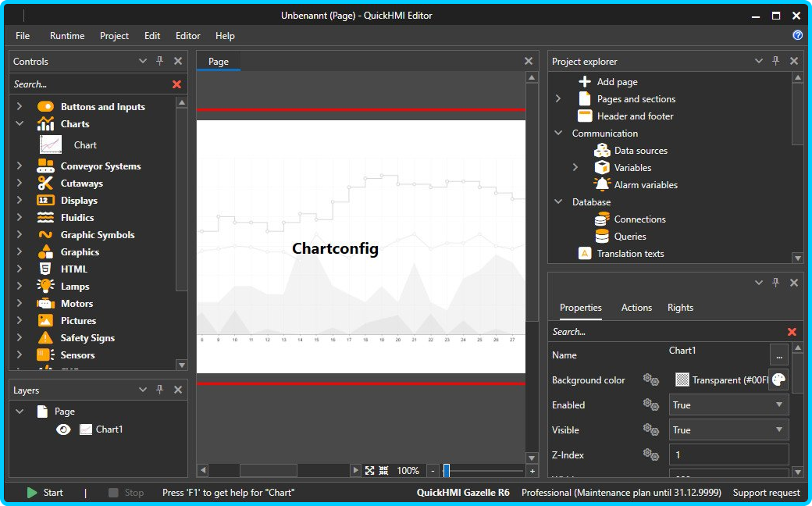Expand the Conveyor Systems category
The image size is (812, 506).
(x=20, y=166)
